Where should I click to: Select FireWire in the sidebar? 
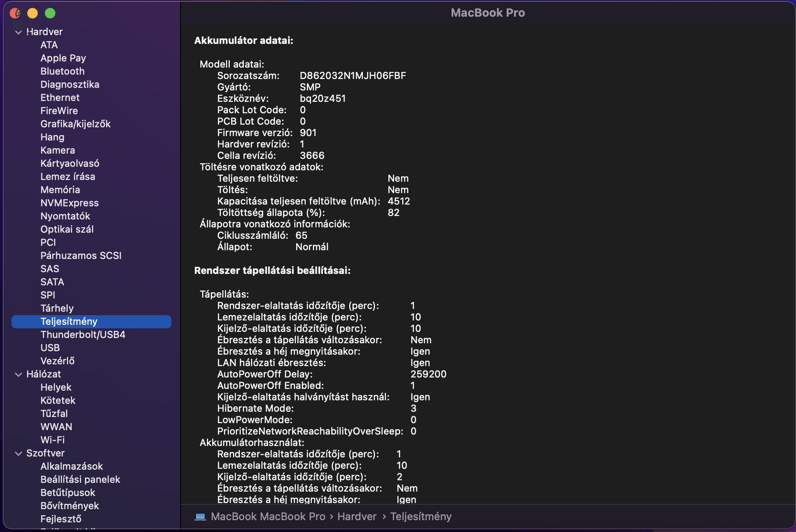coord(59,111)
